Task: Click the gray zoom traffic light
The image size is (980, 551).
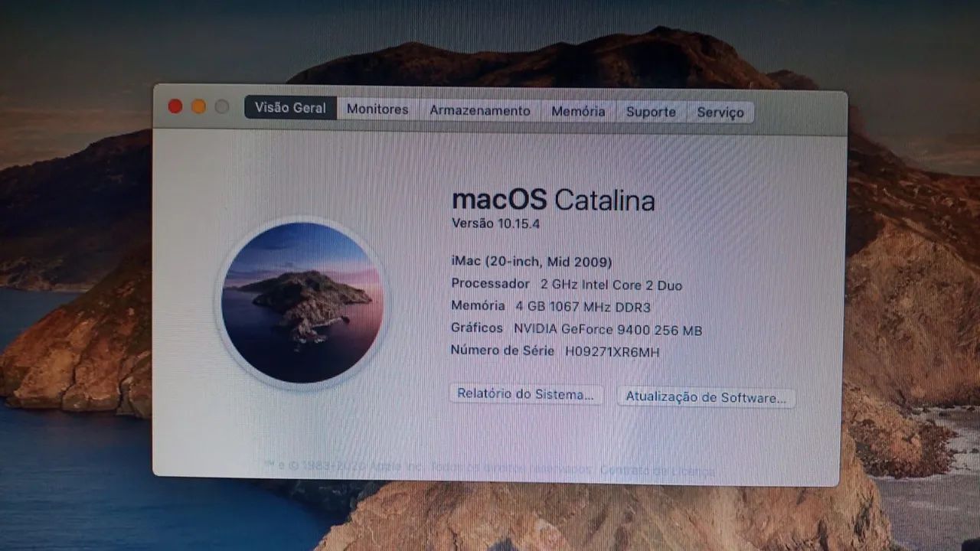Action: point(221,107)
